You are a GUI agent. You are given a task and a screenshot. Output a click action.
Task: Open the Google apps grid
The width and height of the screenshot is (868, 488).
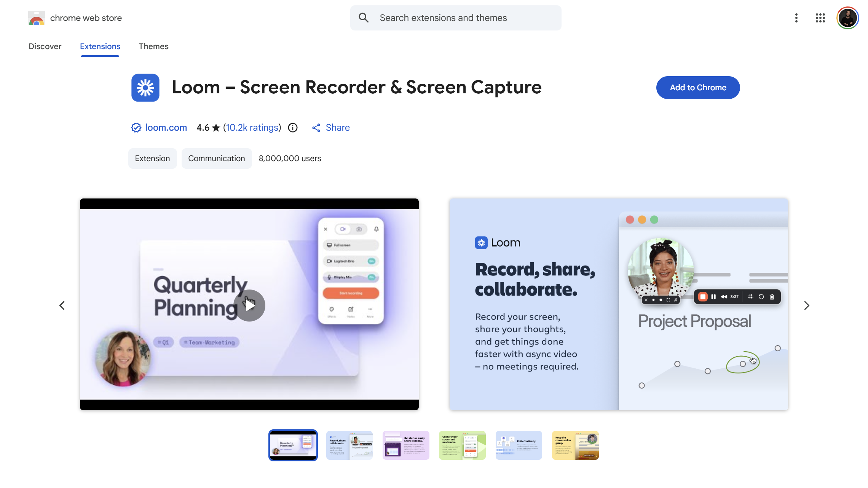click(820, 18)
